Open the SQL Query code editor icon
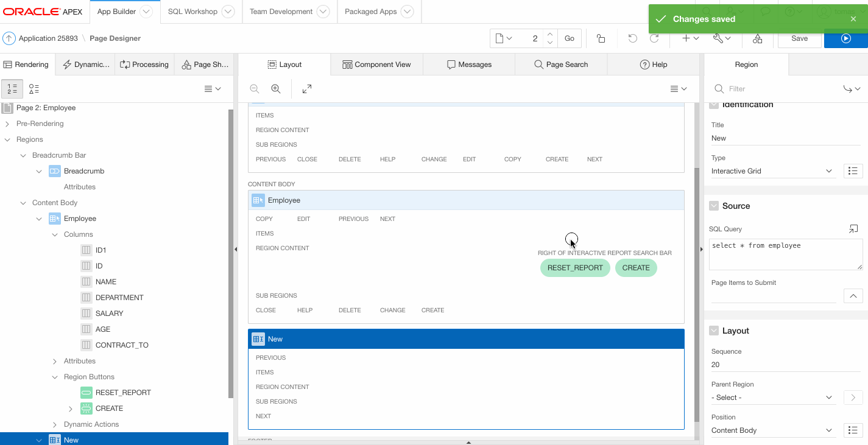Image resolution: width=868 pixels, height=445 pixels. (853, 229)
